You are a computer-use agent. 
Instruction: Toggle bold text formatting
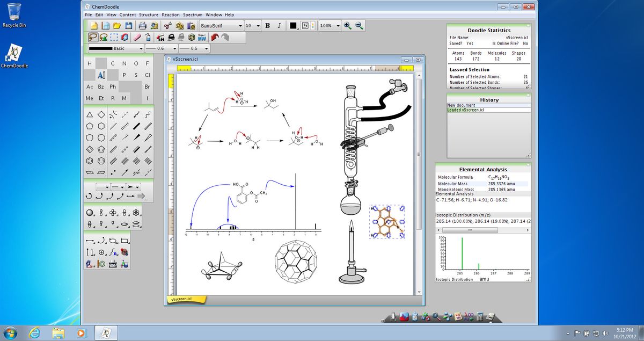pyautogui.click(x=268, y=25)
